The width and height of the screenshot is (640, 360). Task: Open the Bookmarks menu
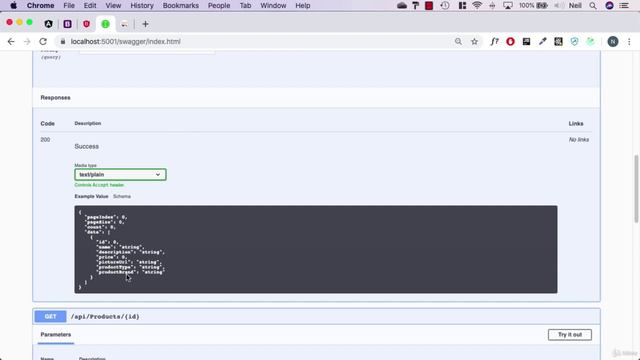(x=180, y=6)
